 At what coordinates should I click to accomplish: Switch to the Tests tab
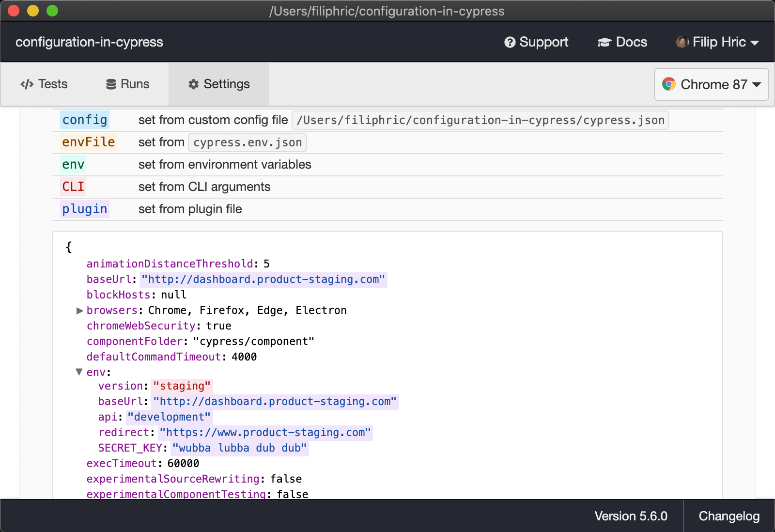coord(44,84)
